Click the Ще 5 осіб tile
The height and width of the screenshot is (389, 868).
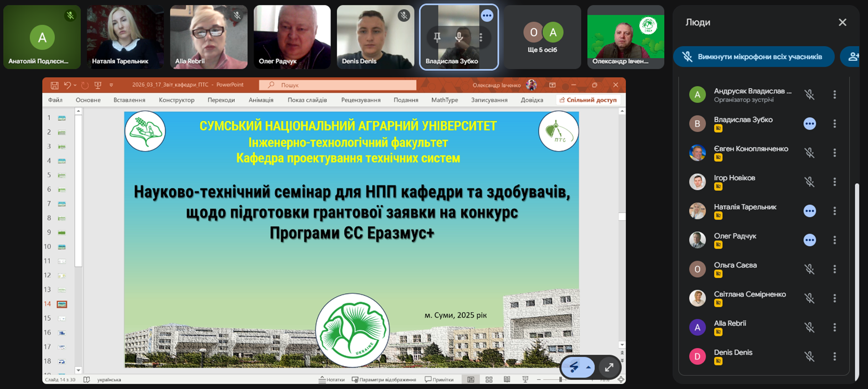[542, 37]
